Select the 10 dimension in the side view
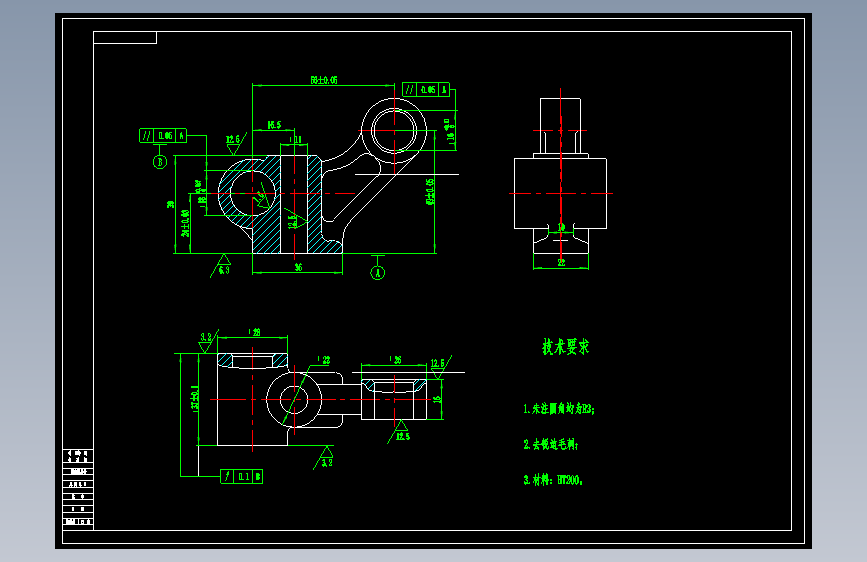The image size is (867, 562). point(561,227)
